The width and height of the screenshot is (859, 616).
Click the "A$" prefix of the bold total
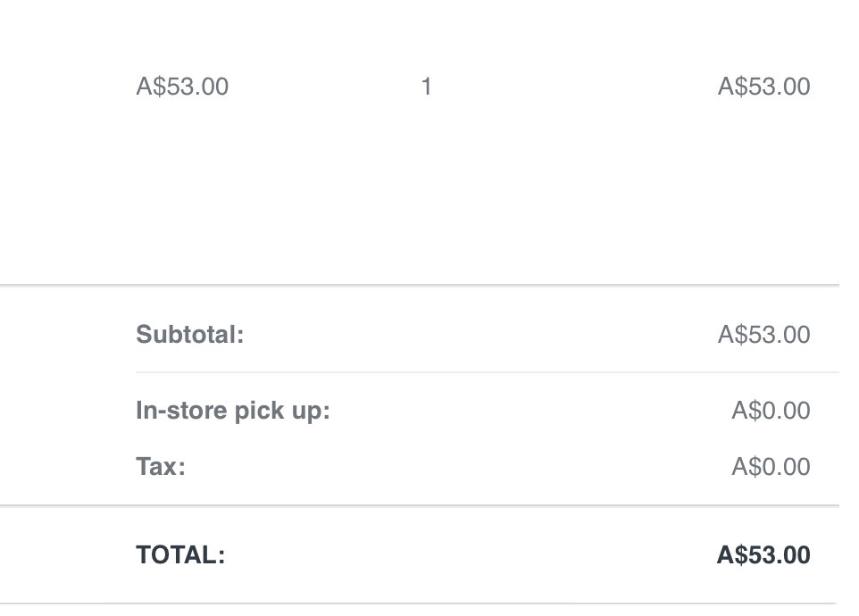click(x=730, y=555)
